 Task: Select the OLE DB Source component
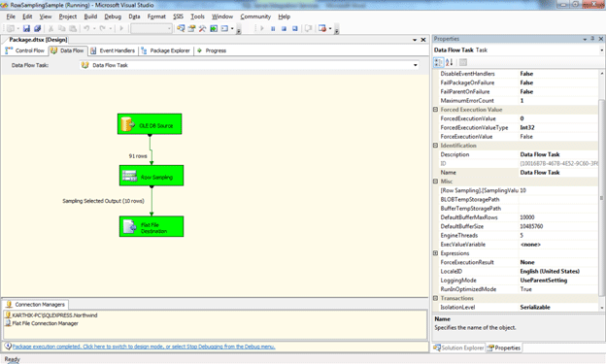[150, 124]
